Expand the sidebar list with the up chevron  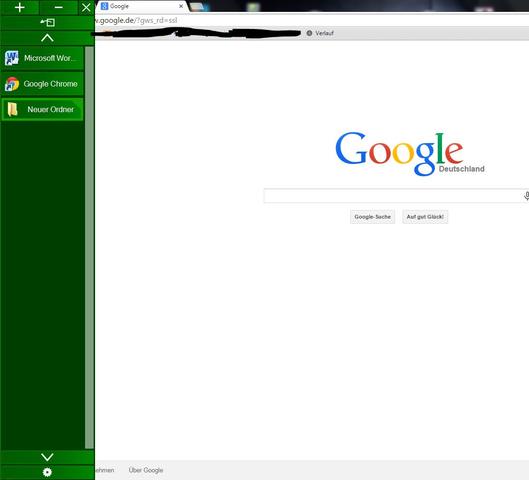[x=47, y=38]
